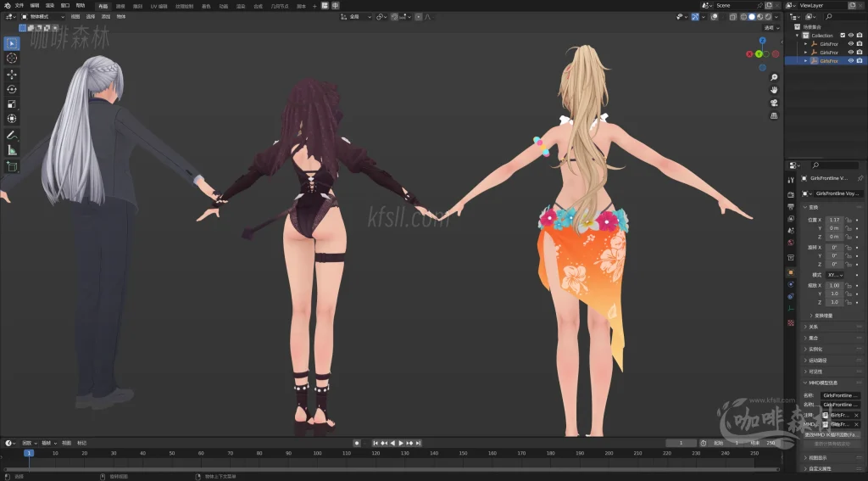Jump to the timeline end frame
The width and height of the screenshot is (868, 481).
tap(419, 444)
